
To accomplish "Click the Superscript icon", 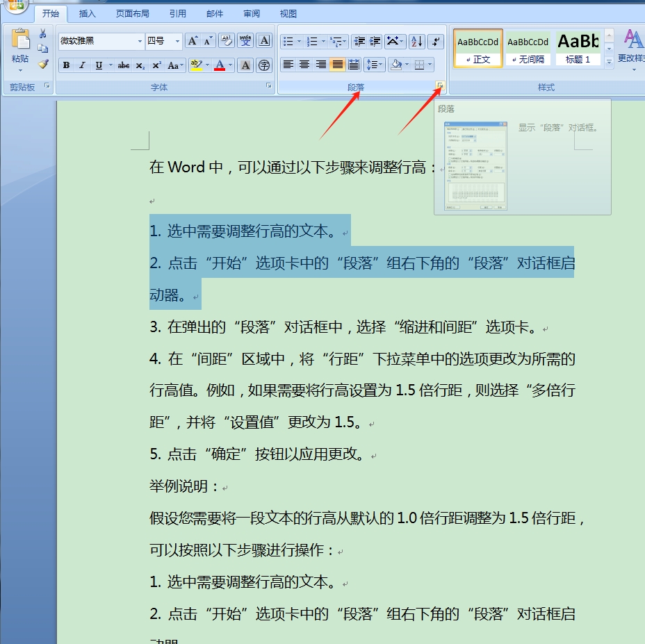I will (156, 65).
